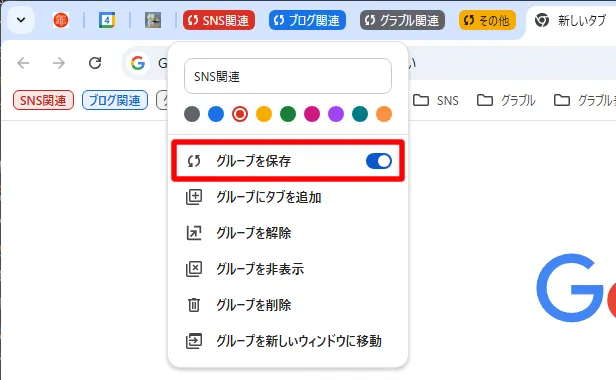
Task: Choose the orange group color
Action: 384,114
